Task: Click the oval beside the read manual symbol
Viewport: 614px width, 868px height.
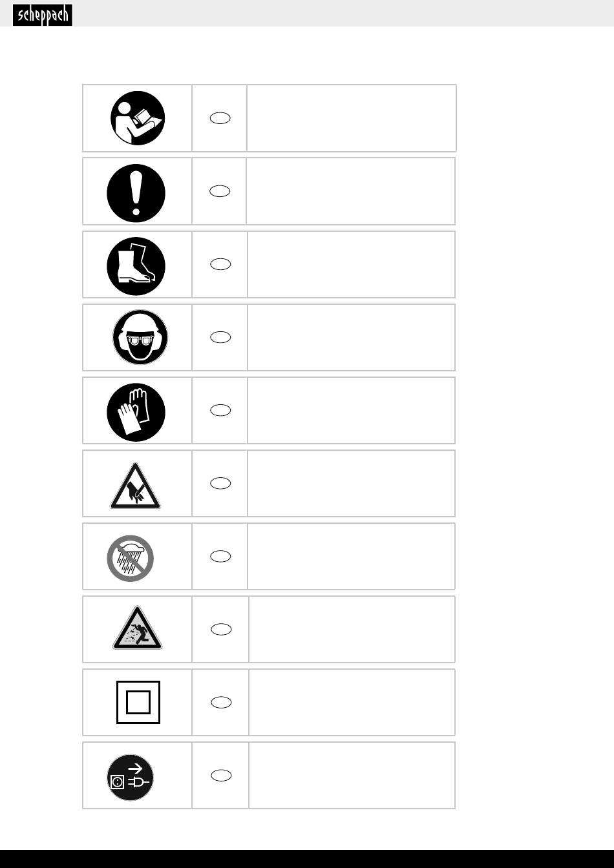Action: pos(220,118)
